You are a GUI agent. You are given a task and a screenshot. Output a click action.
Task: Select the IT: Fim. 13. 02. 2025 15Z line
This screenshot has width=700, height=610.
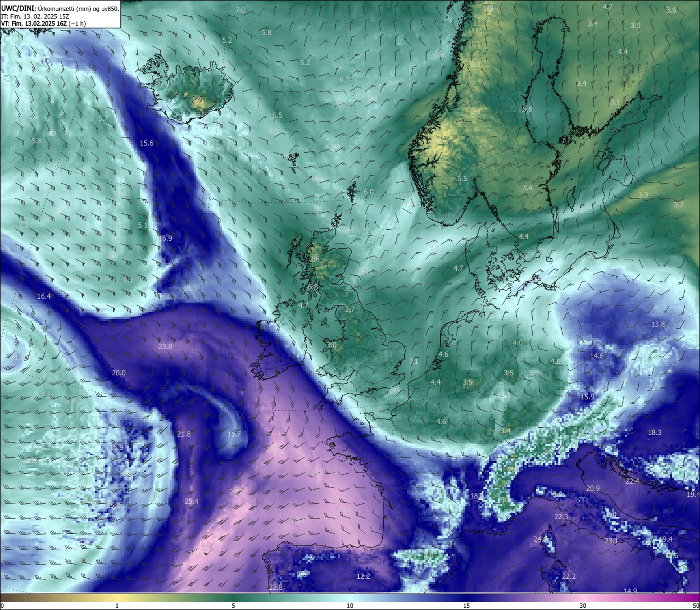[x=34, y=16]
